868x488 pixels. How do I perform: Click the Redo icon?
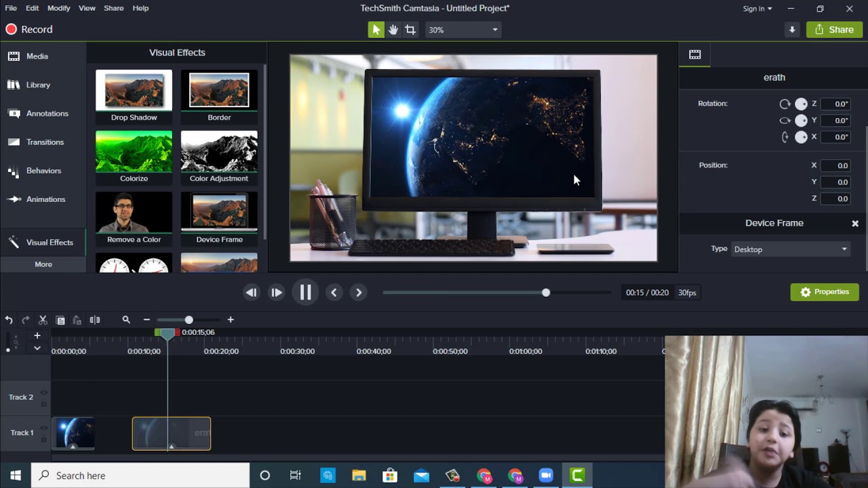pyautogui.click(x=25, y=320)
